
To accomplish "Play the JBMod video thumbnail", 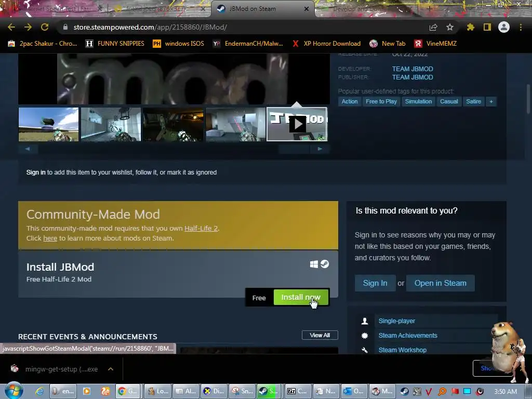I will tap(297, 124).
